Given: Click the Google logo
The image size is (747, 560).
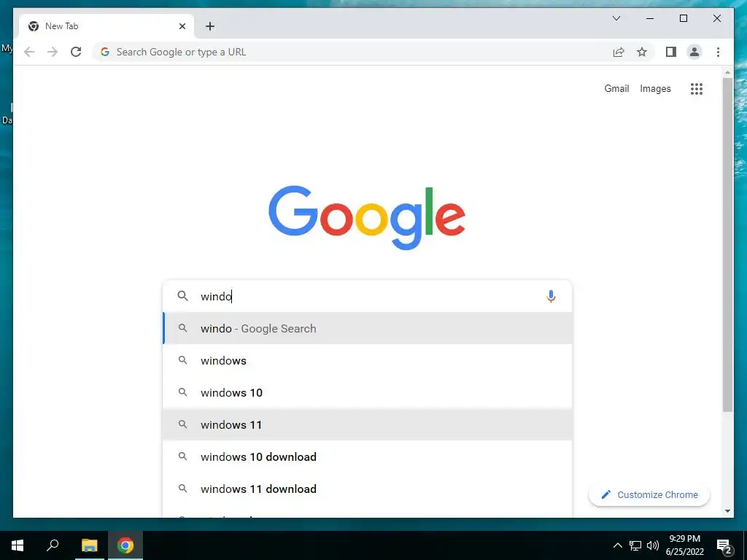Looking at the screenshot, I should tap(367, 217).
